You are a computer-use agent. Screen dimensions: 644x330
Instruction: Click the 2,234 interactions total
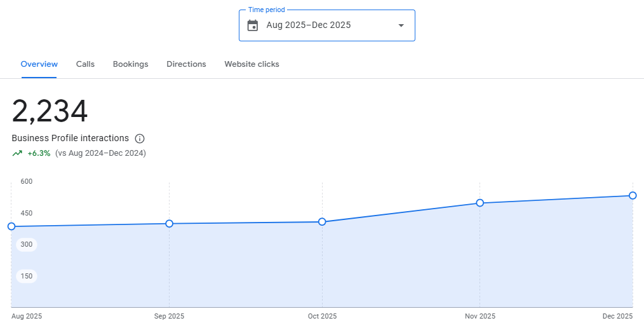click(x=50, y=111)
